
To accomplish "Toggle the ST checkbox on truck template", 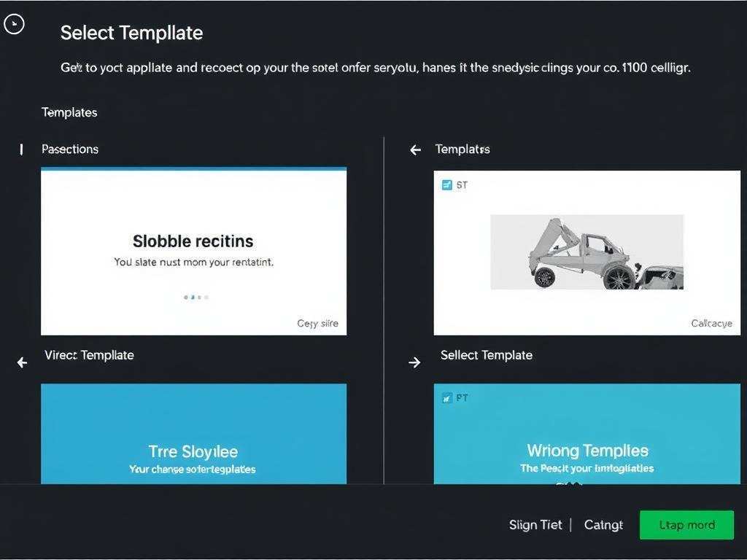I will (x=447, y=185).
